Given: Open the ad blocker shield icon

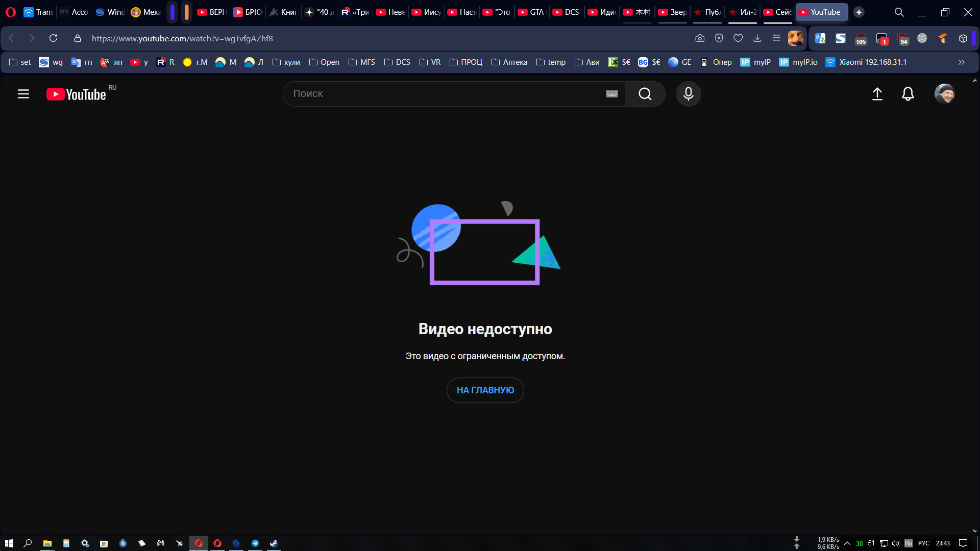Looking at the screenshot, I should (719, 38).
